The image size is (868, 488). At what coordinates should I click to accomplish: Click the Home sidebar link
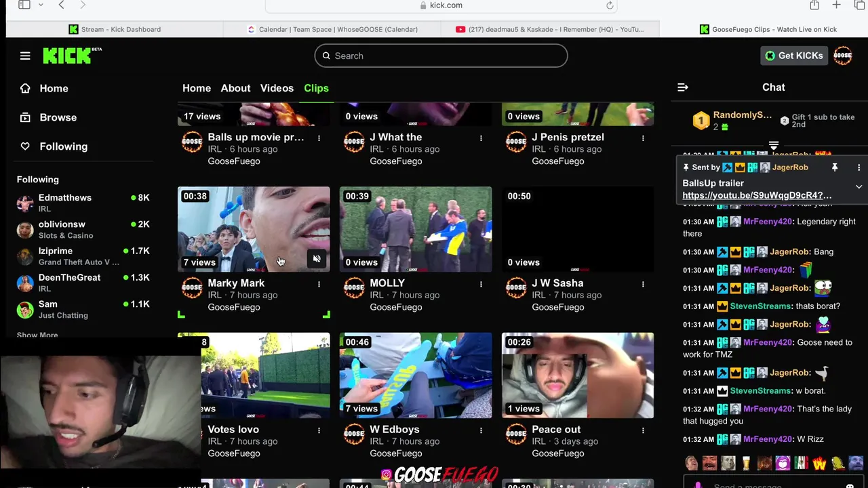[54, 88]
